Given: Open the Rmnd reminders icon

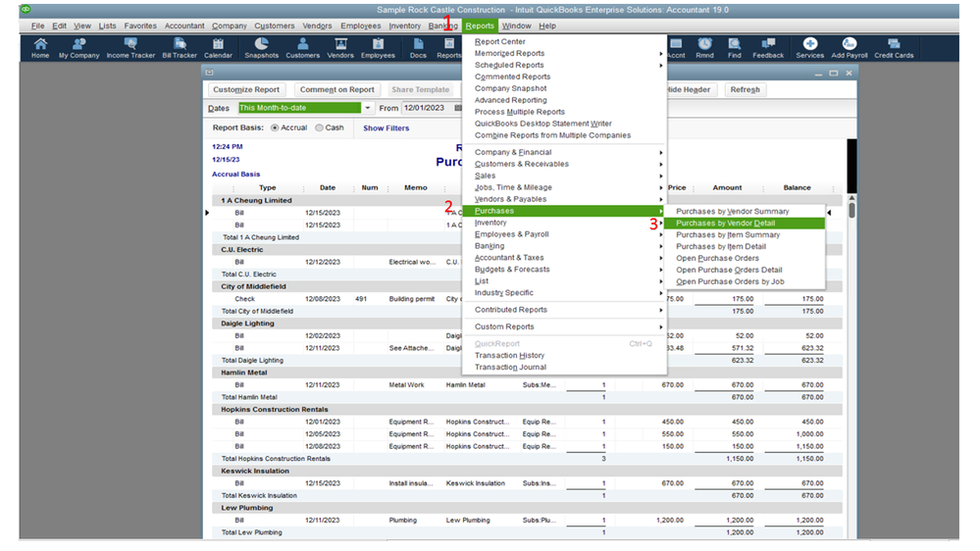Looking at the screenshot, I should (704, 48).
